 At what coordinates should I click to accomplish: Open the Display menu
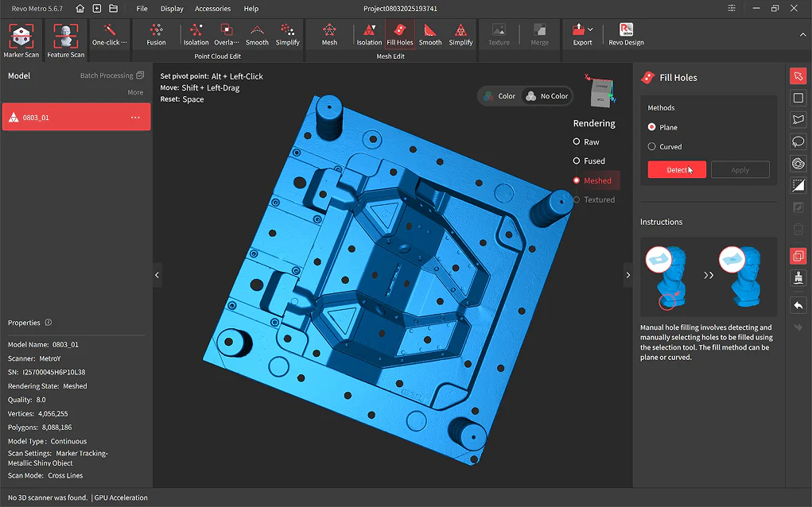[172, 9]
